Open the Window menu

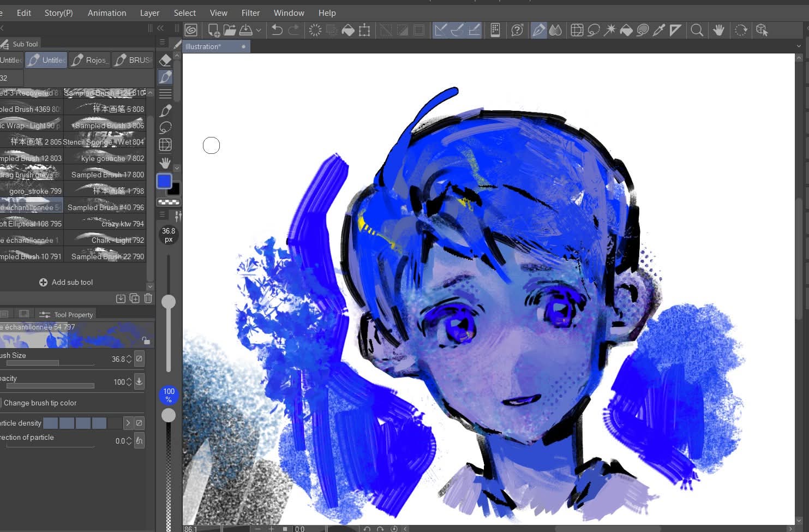(289, 13)
